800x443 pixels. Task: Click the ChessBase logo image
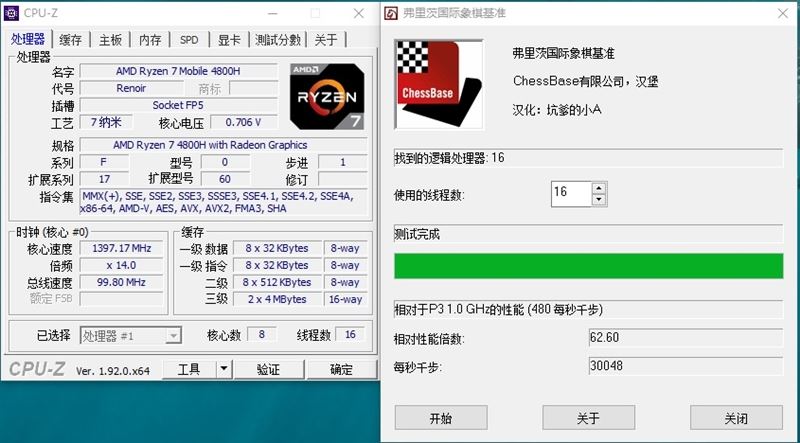(439, 84)
